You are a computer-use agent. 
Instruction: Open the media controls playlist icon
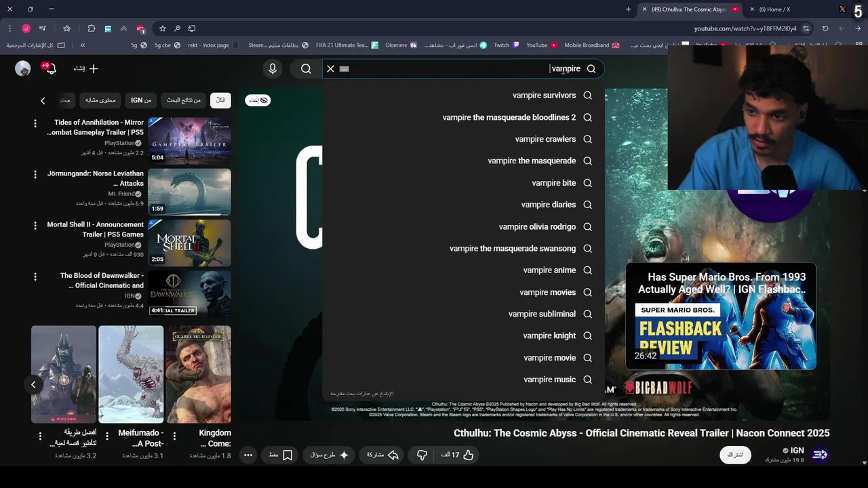coord(43,28)
